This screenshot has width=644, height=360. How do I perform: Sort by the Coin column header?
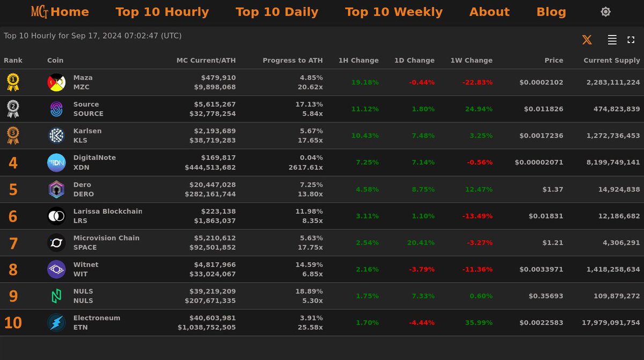click(x=55, y=60)
